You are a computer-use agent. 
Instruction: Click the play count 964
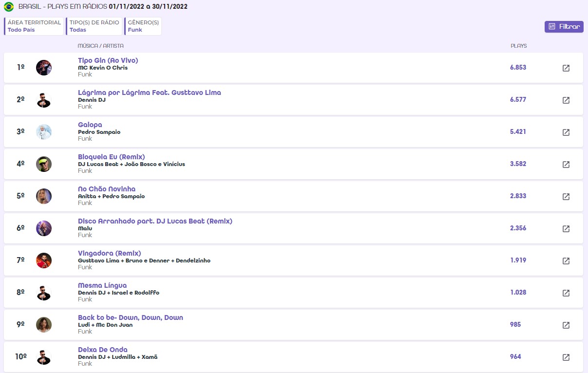[x=515, y=357]
